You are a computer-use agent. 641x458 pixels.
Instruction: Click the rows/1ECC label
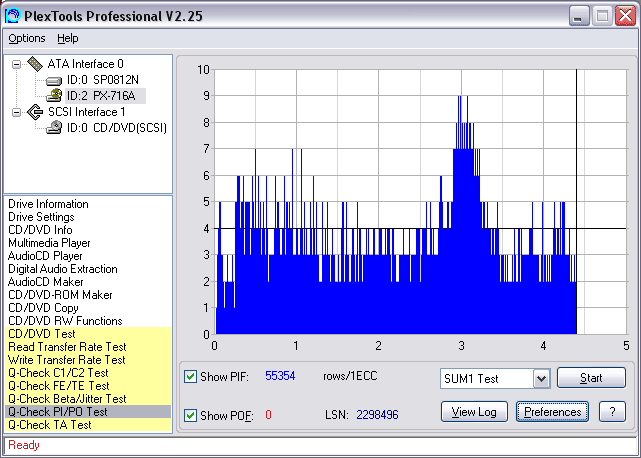pyautogui.click(x=350, y=376)
